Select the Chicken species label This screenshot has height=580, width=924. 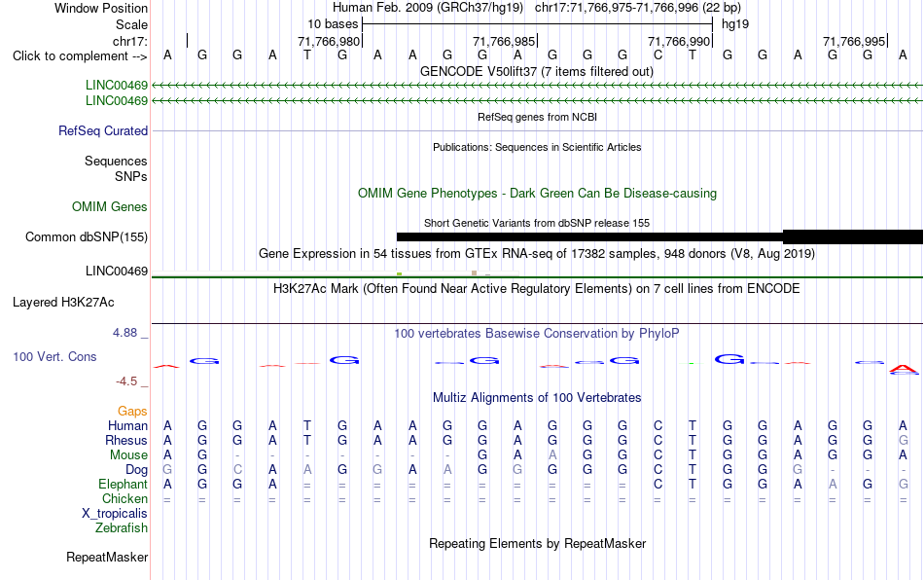124,498
